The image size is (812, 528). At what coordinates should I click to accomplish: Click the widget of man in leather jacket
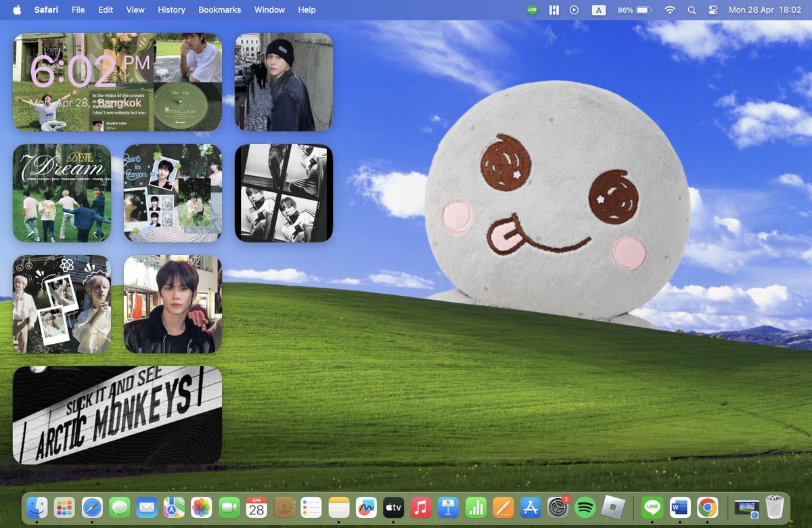click(x=173, y=304)
